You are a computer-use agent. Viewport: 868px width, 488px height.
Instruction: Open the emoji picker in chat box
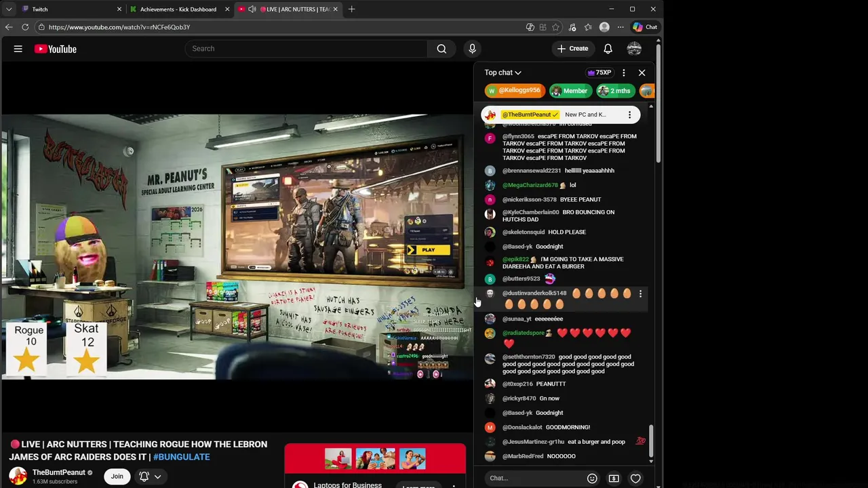click(x=592, y=479)
